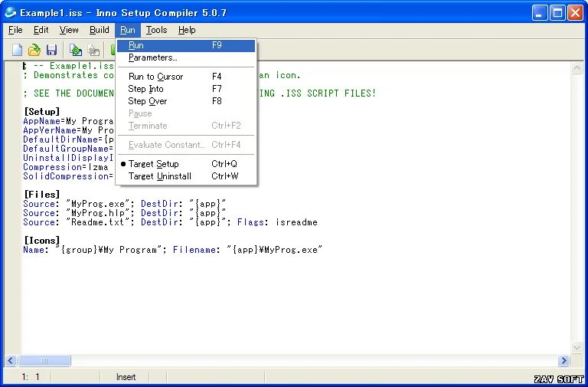Viewport: 588px width, 387px height.
Task: Click the horizontal scrollbar thumb
Action: click(x=44, y=361)
